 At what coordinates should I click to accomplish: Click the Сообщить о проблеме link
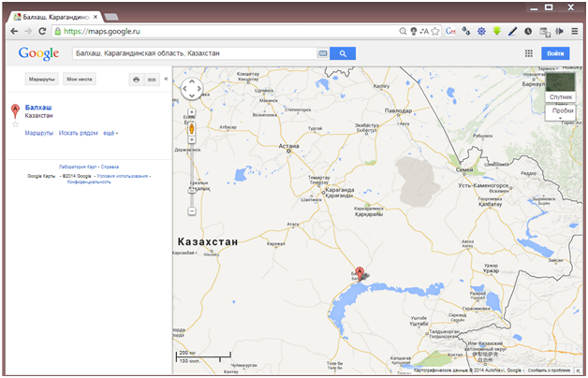pos(549,371)
